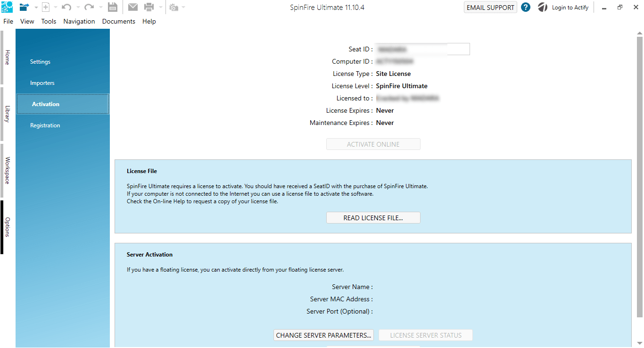Restore down the application window
Image resolution: width=644 pixels, height=348 pixels.
(x=620, y=8)
